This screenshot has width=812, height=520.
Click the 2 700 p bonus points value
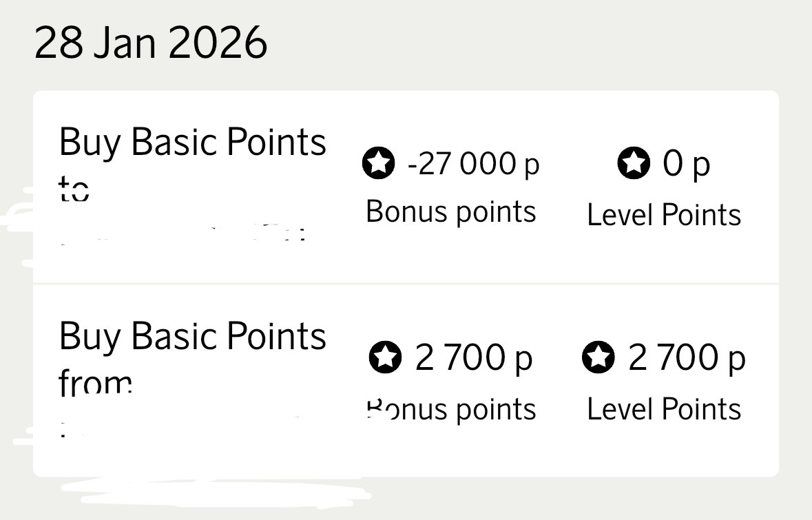[474, 357]
